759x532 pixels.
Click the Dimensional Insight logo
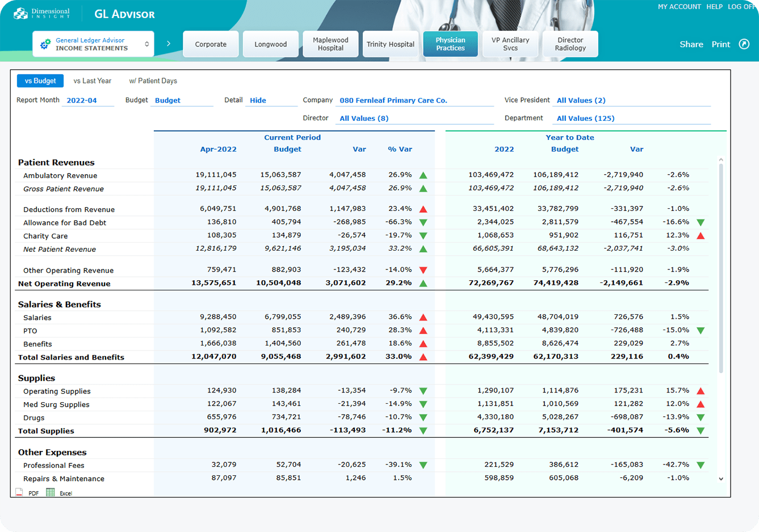42,14
